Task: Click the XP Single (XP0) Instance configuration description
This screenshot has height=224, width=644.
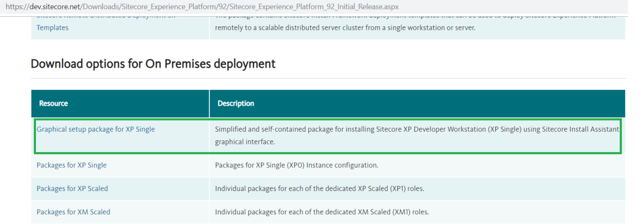Action: [297, 165]
